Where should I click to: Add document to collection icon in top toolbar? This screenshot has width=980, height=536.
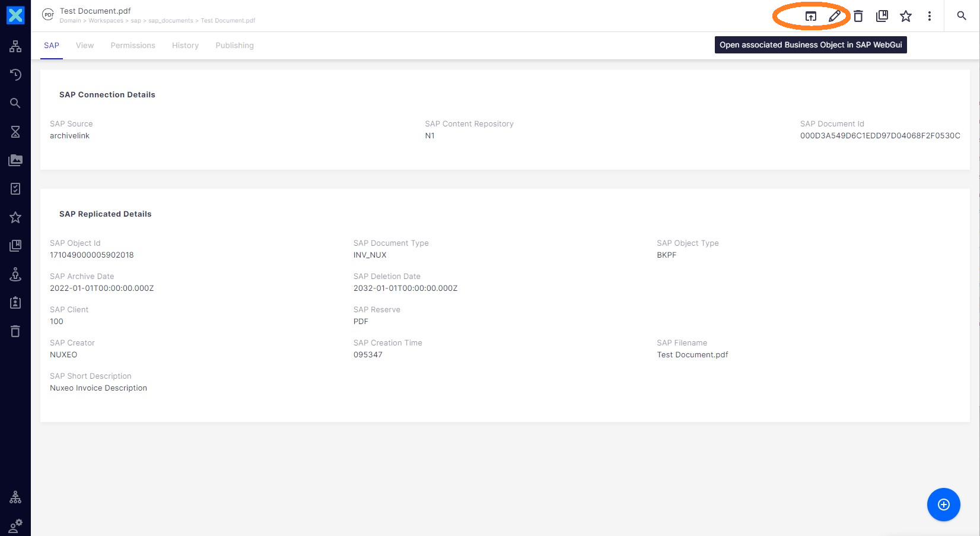coord(882,16)
